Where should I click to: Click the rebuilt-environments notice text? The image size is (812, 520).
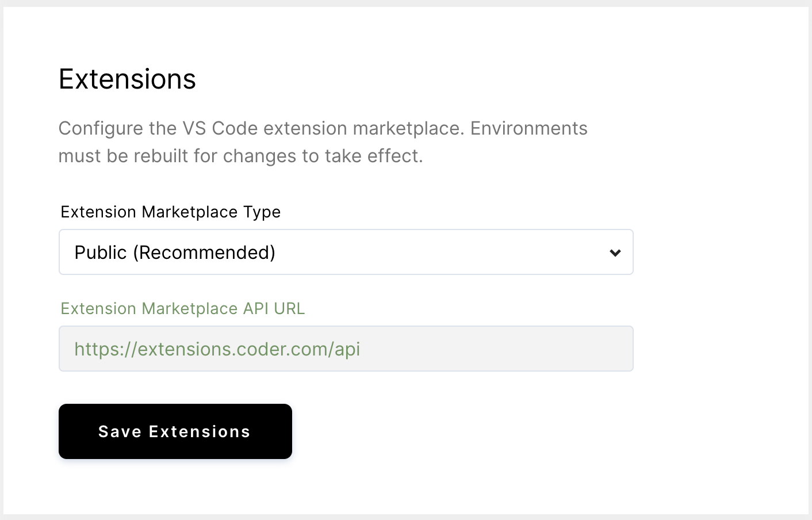click(240, 156)
